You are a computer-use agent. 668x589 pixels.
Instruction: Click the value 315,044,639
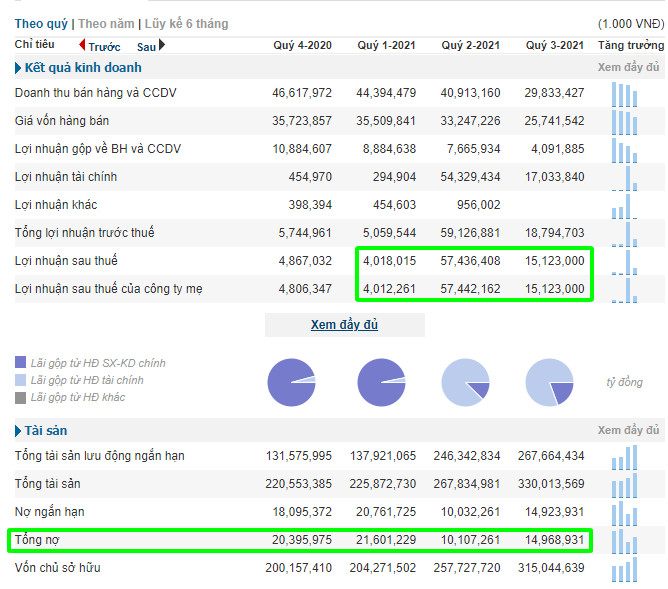[x=551, y=568]
